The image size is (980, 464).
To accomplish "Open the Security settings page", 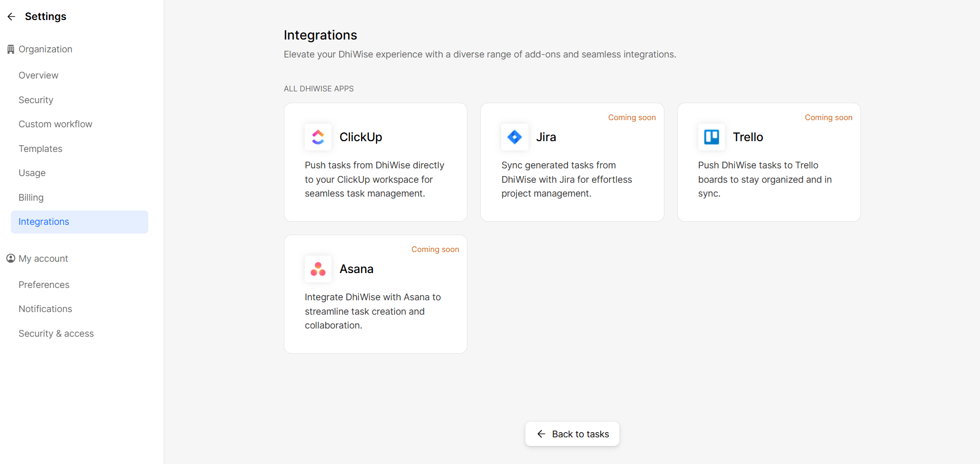I will (x=36, y=100).
